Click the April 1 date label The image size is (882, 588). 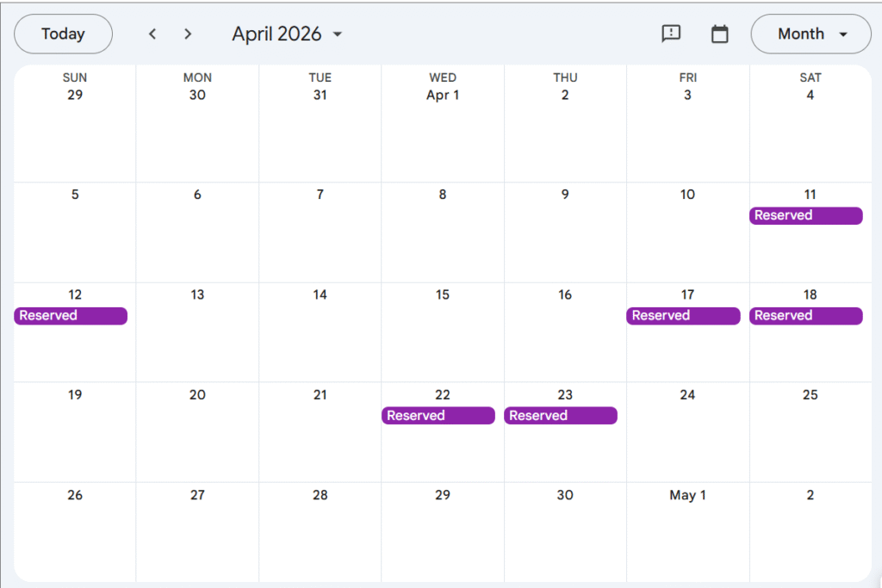tap(443, 95)
